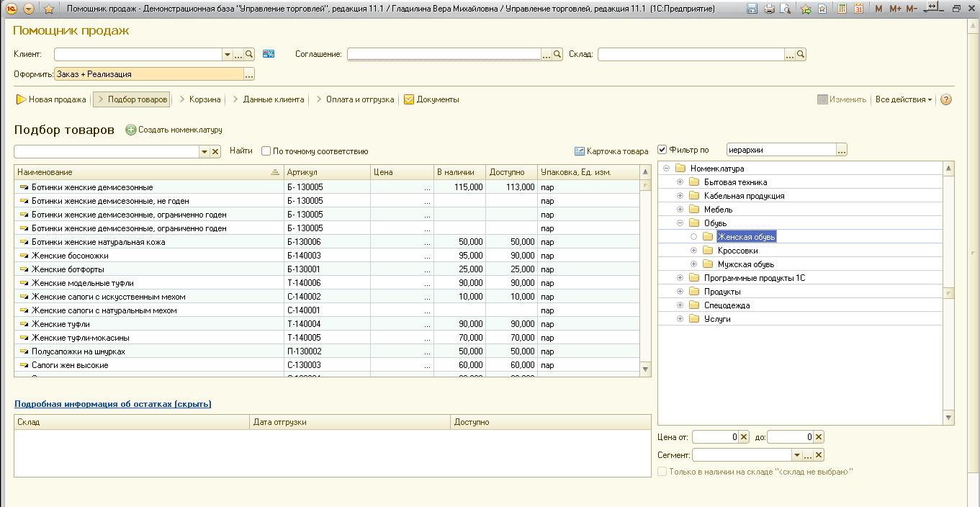Viewport: 980px width, 507px height.
Task: Click the Цена от input field
Action: pos(715,437)
